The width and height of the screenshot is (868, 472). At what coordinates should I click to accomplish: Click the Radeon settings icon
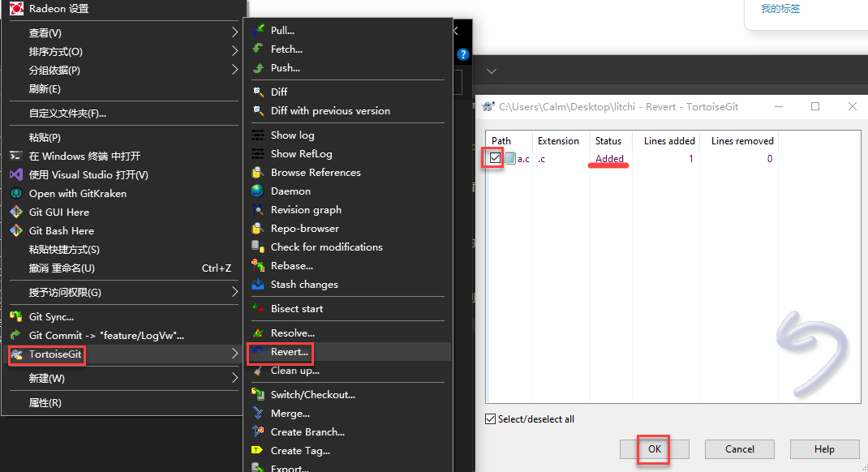coord(16,8)
